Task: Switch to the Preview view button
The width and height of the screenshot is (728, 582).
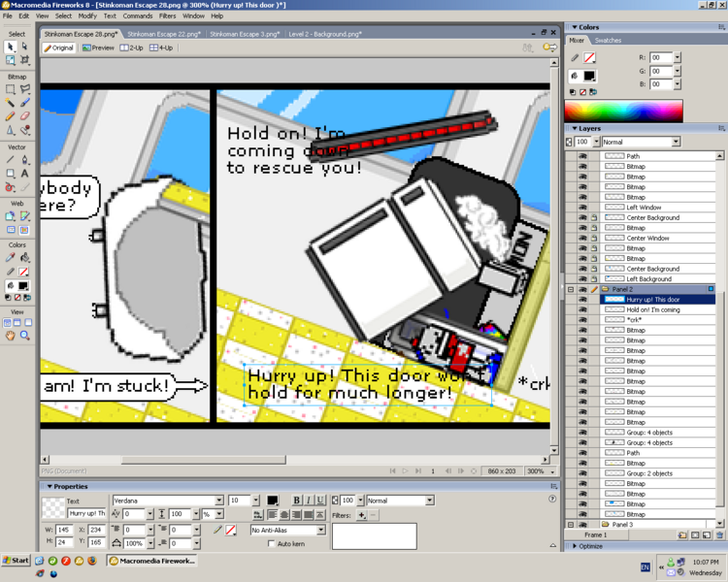Action: tap(98, 48)
